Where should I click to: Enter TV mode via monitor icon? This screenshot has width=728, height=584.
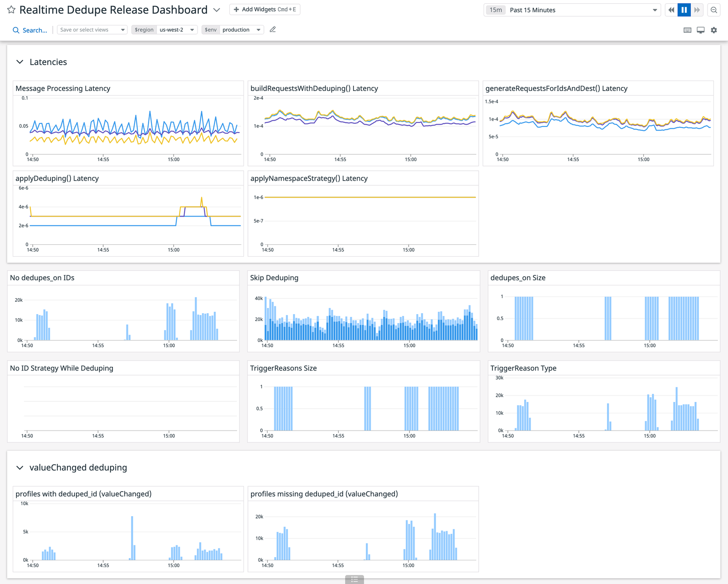pyautogui.click(x=701, y=30)
